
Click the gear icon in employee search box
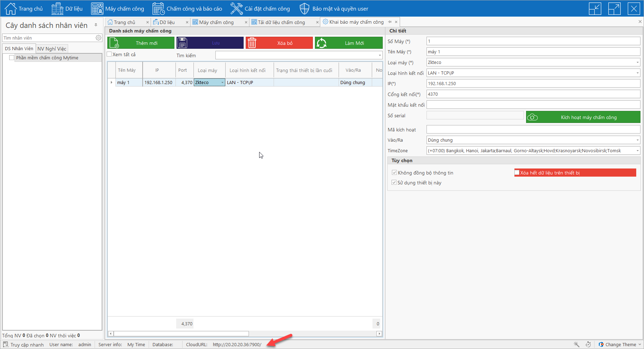click(99, 38)
